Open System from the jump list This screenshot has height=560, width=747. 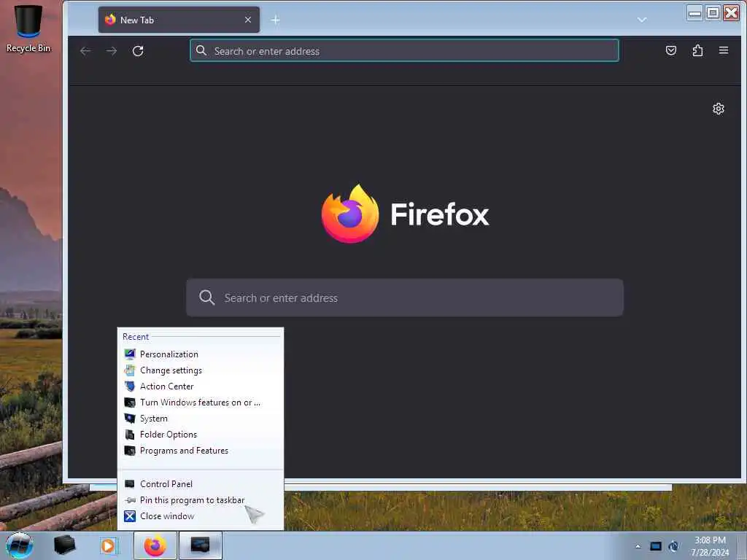click(200, 419)
